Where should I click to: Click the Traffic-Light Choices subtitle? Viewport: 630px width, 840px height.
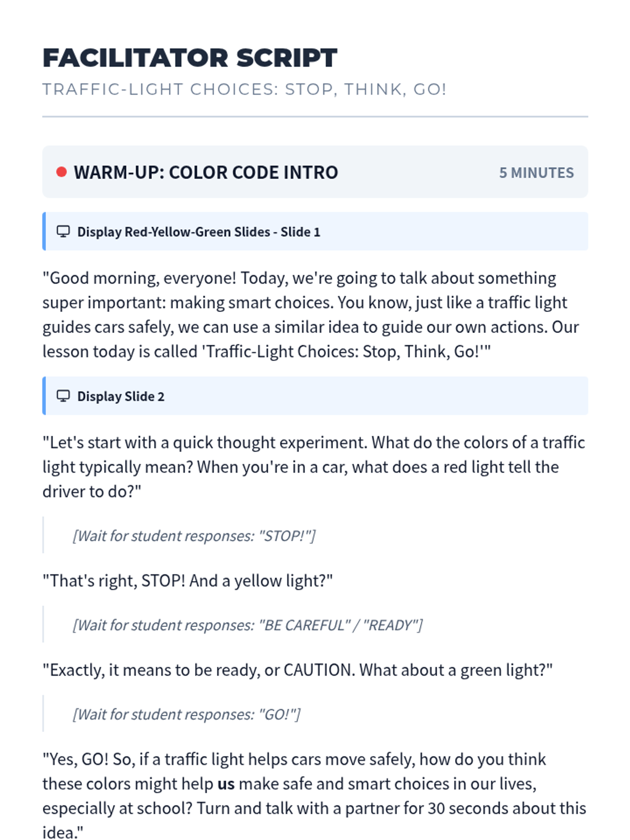(x=244, y=89)
